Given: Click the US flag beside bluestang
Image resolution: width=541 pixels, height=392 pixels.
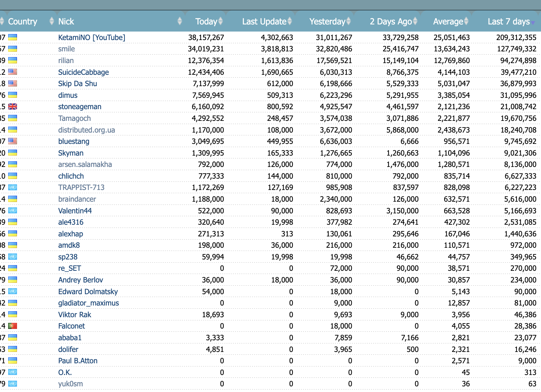Looking at the screenshot, I should (13, 141).
